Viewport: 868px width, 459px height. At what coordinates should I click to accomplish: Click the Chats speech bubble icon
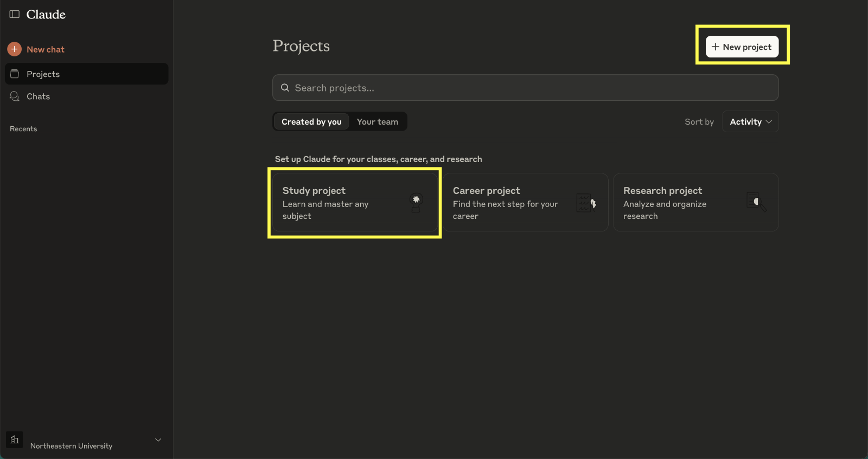(15, 96)
